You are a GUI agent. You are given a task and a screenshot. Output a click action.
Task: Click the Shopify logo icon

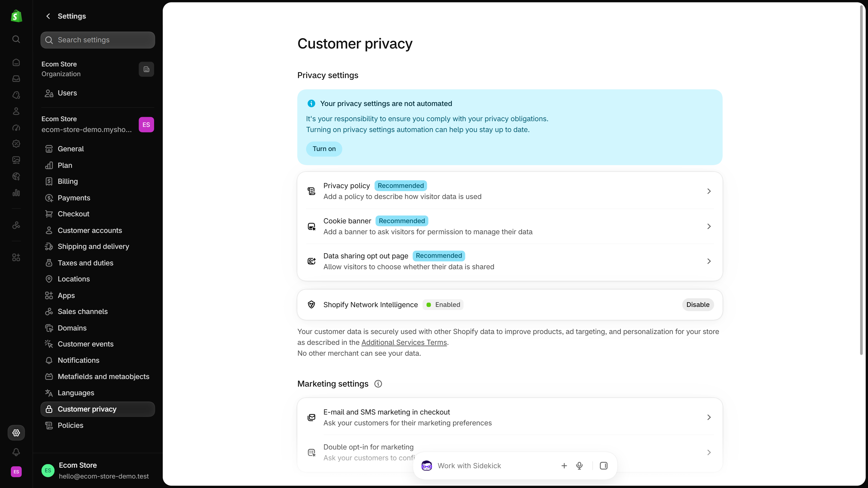click(x=16, y=16)
